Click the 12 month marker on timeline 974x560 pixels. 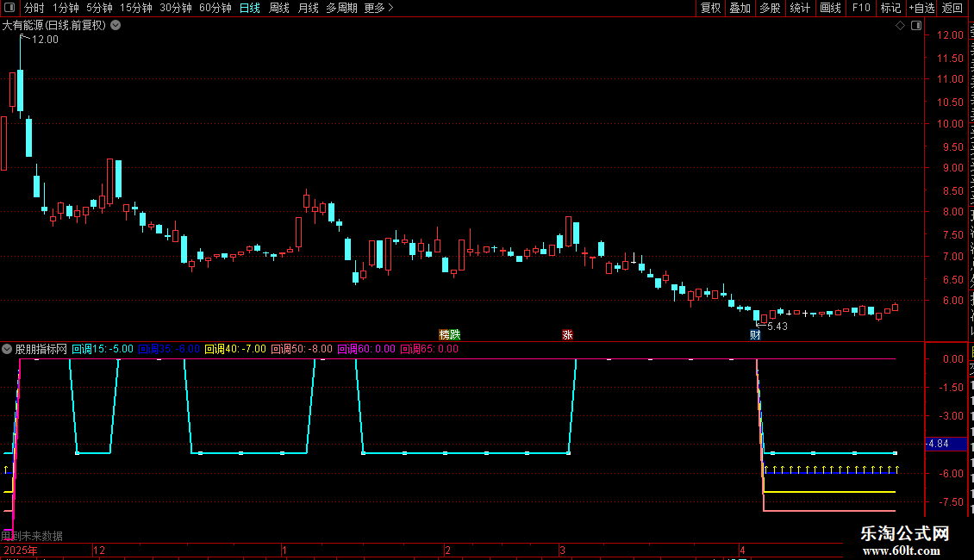(x=99, y=550)
